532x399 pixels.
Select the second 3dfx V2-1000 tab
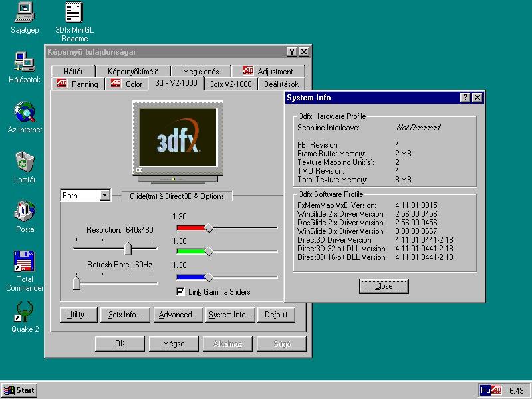(x=231, y=84)
